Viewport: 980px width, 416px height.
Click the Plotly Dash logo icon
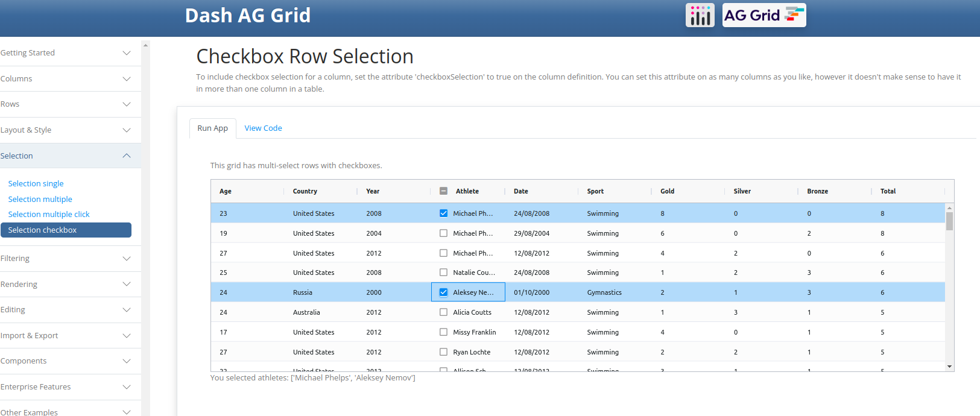click(700, 15)
